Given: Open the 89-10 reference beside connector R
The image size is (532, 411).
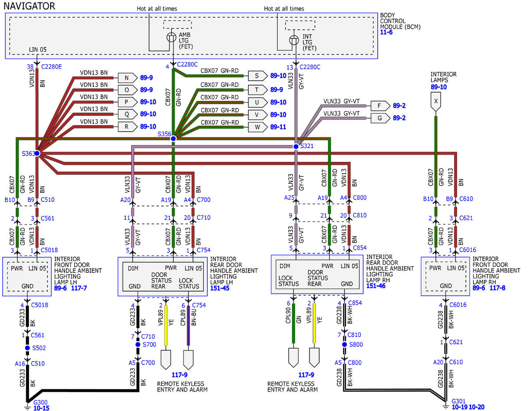Looking at the screenshot, I should pyautogui.click(x=148, y=126).
